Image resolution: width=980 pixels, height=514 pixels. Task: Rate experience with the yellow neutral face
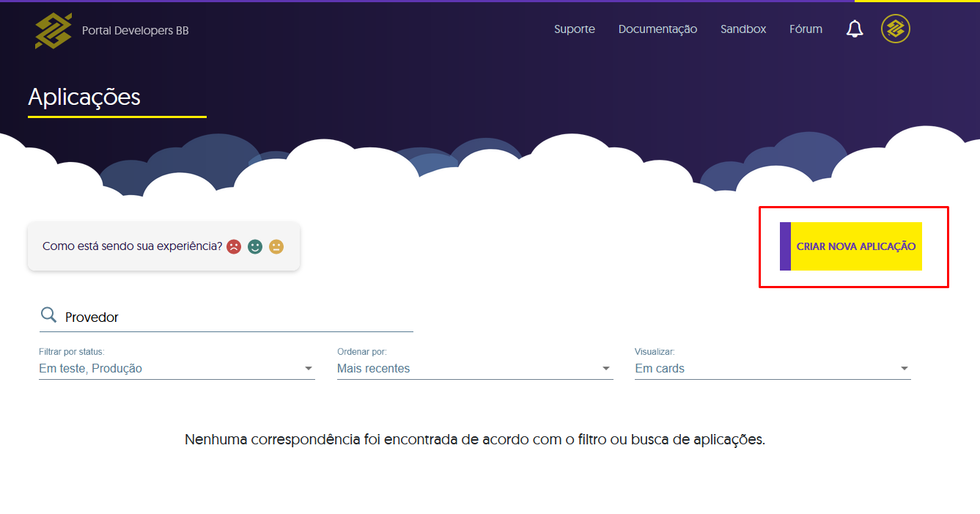click(x=276, y=247)
